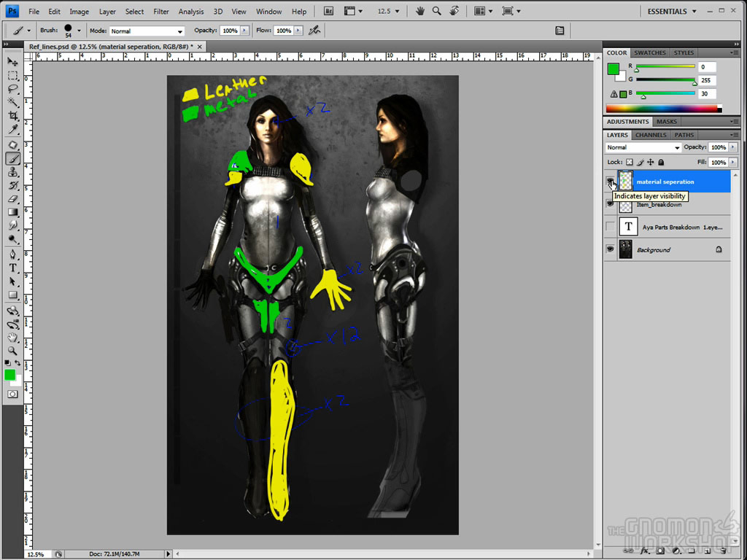Open the layer Opacity slider arrow
Image resolution: width=747 pixels, height=560 pixels.
click(733, 147)
